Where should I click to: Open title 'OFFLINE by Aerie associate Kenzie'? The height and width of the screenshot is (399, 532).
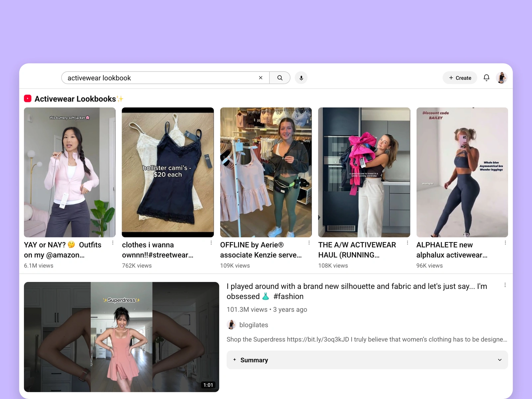point(261,250)
